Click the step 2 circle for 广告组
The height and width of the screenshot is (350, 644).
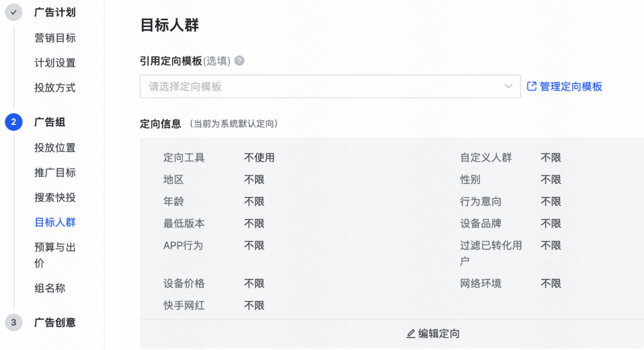13,122
